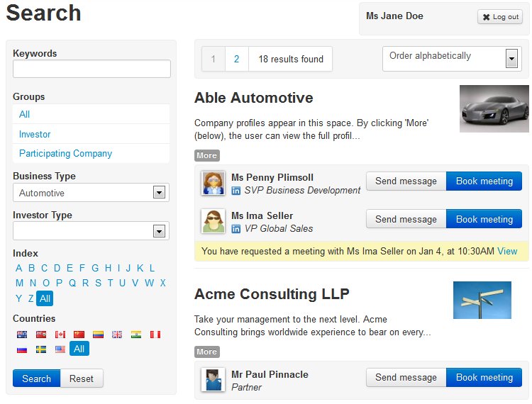Viewport: 532px width, 404px height.
Task: Choose the India flag country filter
Action: tap(136, 335)
